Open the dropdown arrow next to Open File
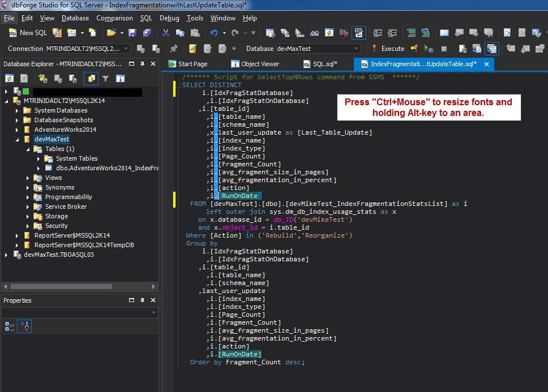 (x=122, y=33)
